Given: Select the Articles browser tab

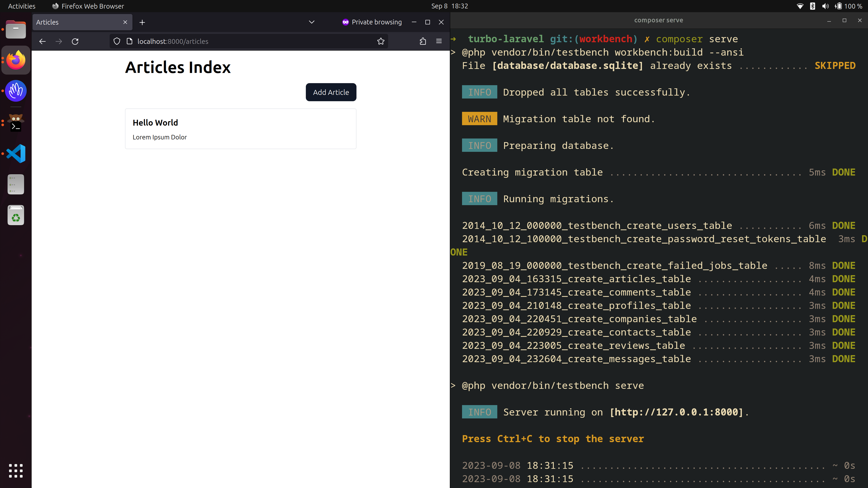Looking at the screenshot, I should point(82,22).
